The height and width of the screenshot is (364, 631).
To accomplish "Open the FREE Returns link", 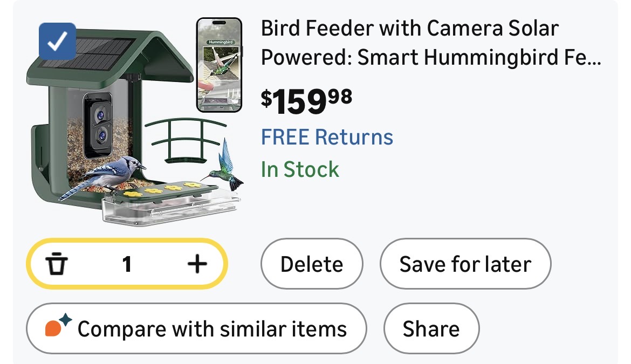I will (327, 137).
